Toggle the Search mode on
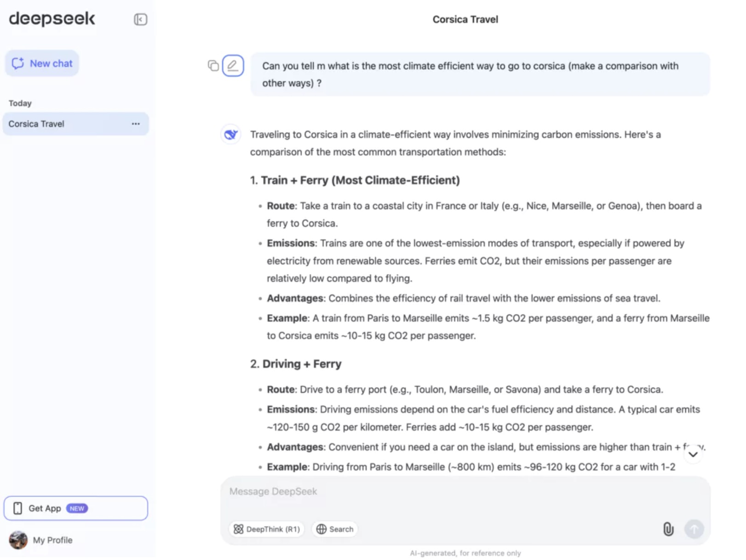 334,529
